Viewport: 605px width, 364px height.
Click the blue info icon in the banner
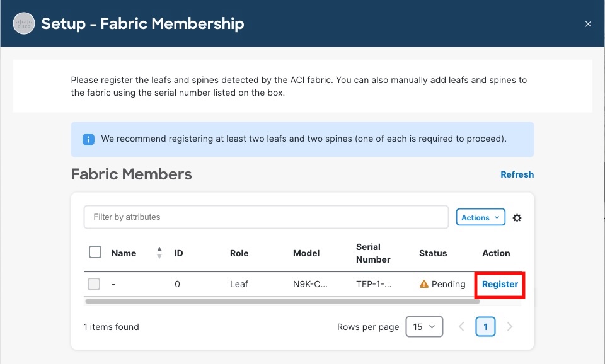(89, 139)
